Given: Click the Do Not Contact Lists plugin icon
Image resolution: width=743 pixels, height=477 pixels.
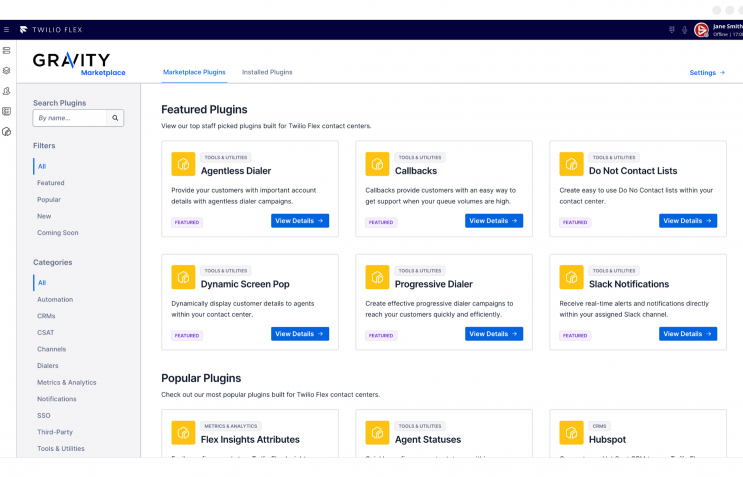Looking at the screenshot, I should tap(571, 164).
